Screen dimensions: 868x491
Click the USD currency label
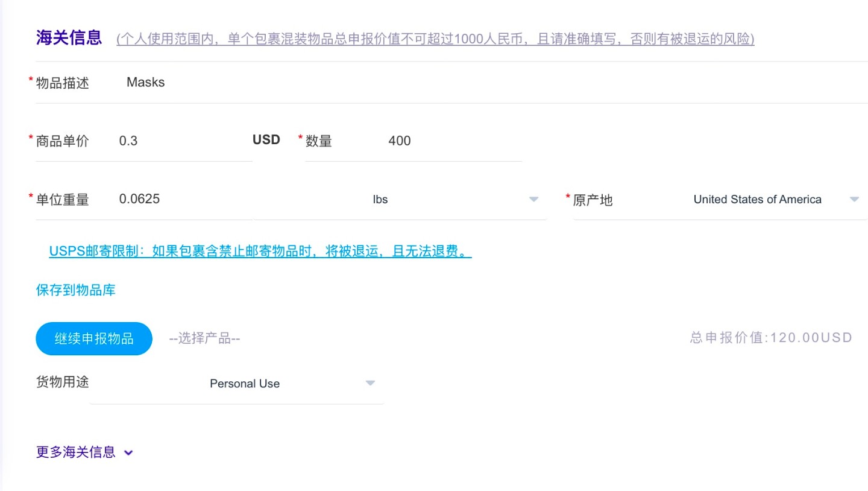266,140
